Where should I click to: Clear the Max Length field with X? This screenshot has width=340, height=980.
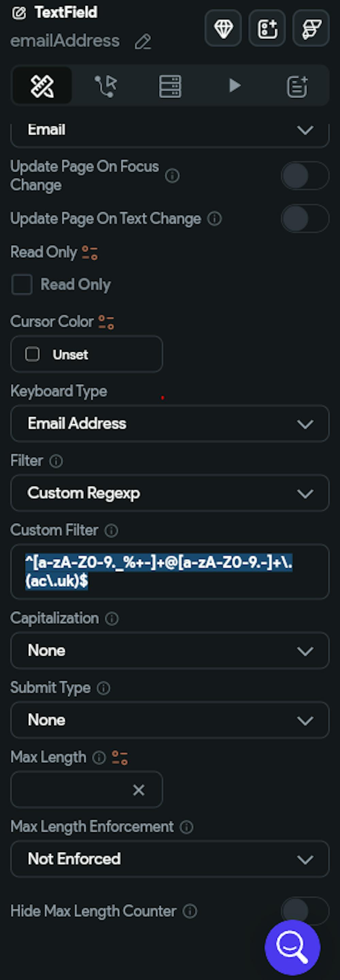[139, 790]
